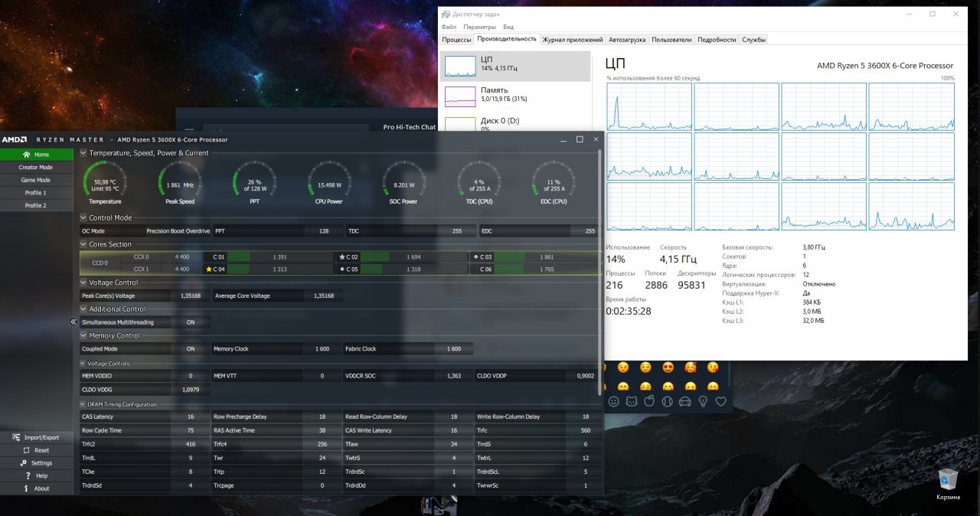Collapse the Voltage Control section

click(x=83, y=282)
